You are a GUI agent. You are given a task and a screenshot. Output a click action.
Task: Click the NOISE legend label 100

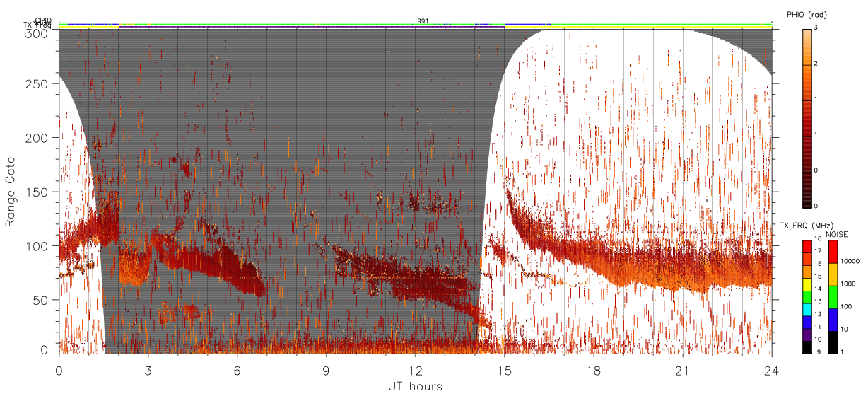click(848, 307)
